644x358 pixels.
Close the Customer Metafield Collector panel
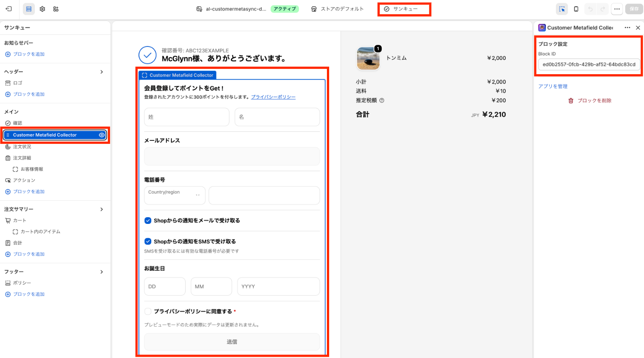pyautogui.click(x=638, y=28)
